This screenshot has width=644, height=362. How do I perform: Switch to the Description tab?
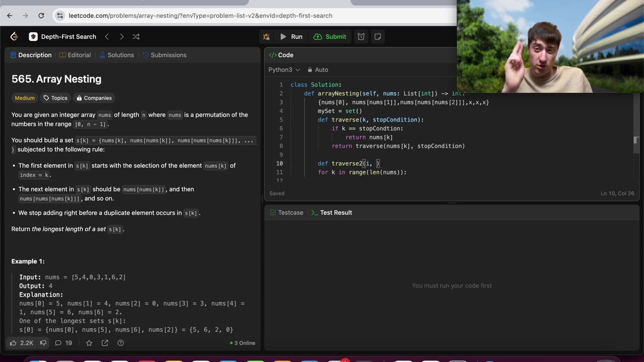pyautogui.click(x=31, y=55)
